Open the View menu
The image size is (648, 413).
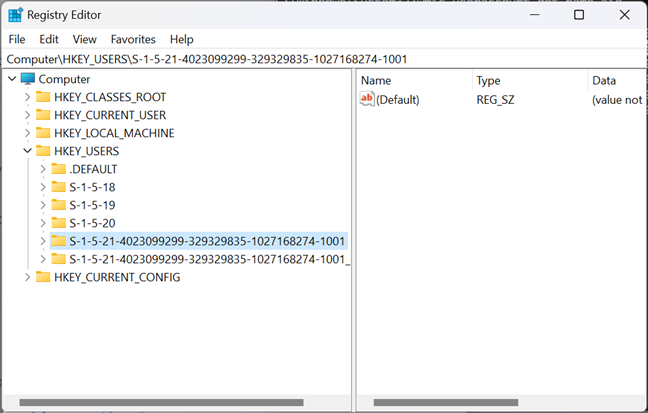(84, 39)
